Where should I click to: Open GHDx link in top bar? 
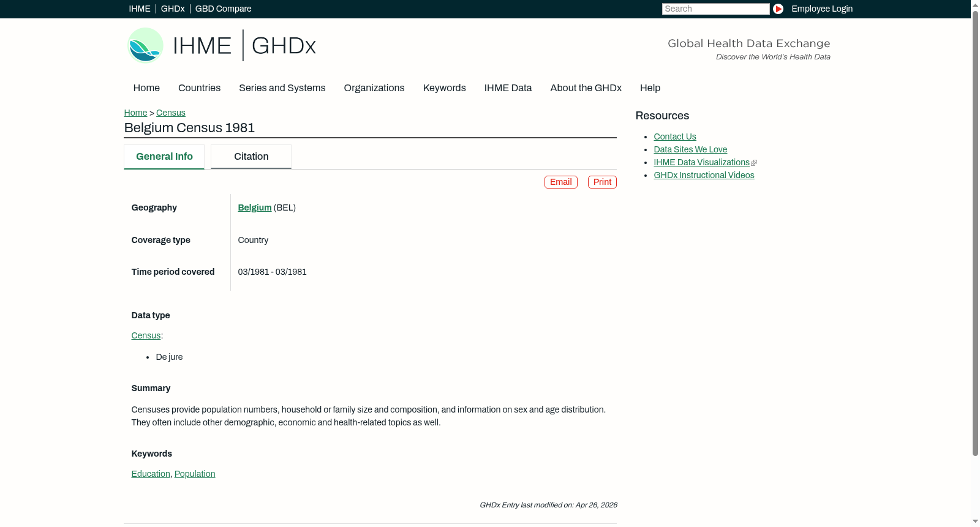tap(173, 9)
